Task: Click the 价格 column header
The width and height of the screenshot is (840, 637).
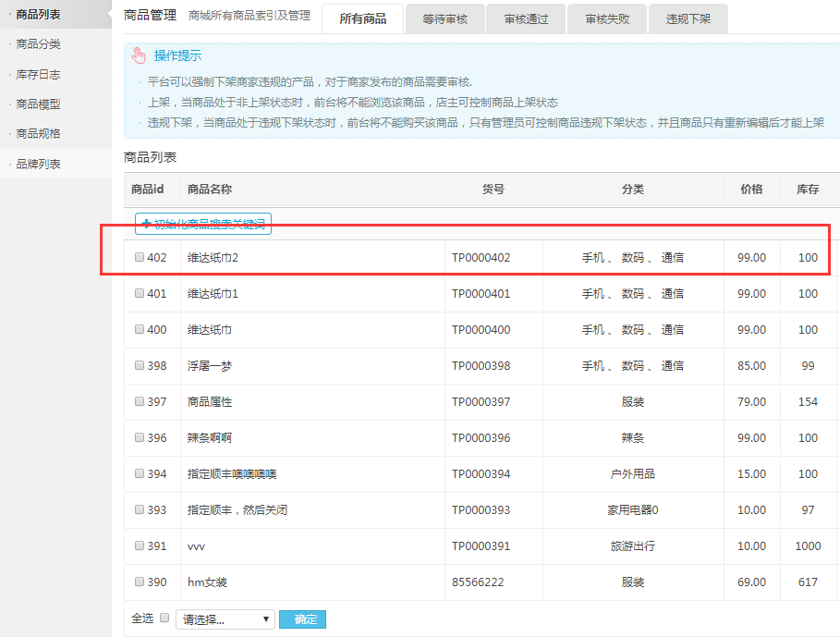Action: pyautogui.click(x=751, y=190)
